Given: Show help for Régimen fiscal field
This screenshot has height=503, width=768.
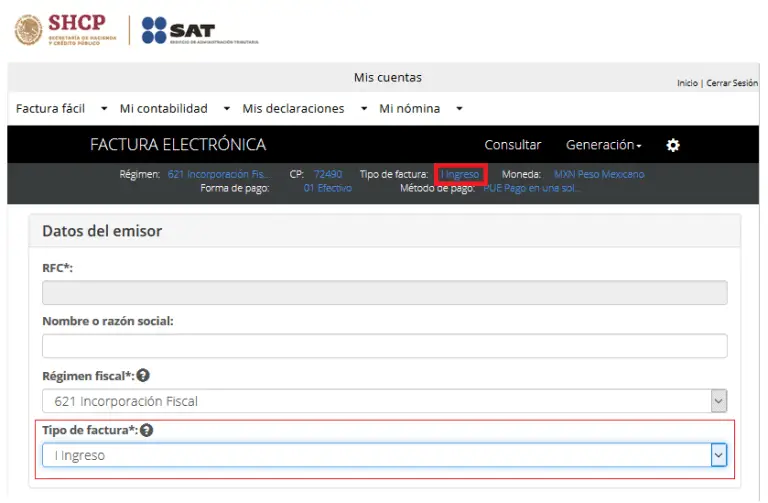Looking at the screenshot, I should 143,376.
